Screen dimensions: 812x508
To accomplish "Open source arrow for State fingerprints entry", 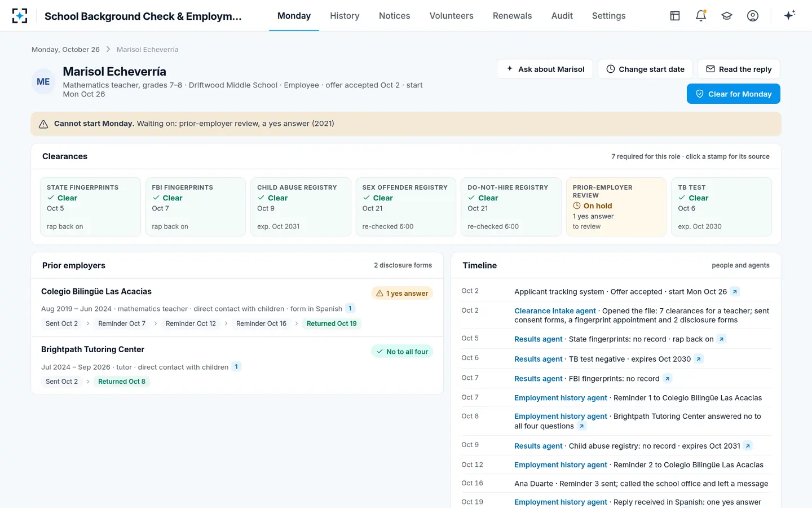I will click(x=722, y=339).
